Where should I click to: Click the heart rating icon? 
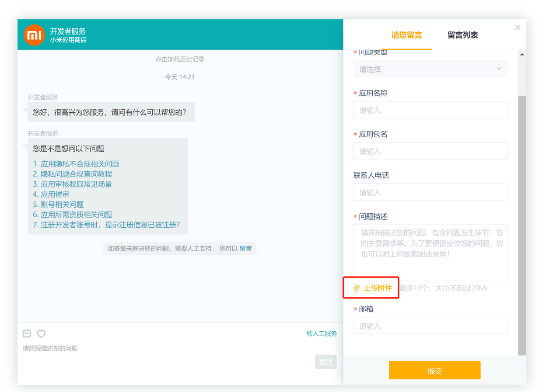(41, 333)
